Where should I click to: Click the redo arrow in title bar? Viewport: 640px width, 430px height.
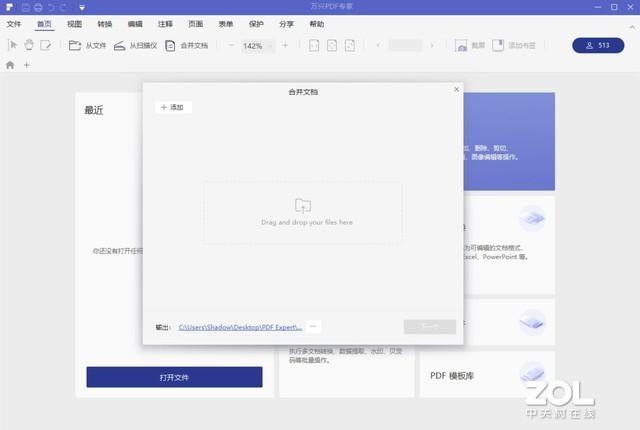63,7
